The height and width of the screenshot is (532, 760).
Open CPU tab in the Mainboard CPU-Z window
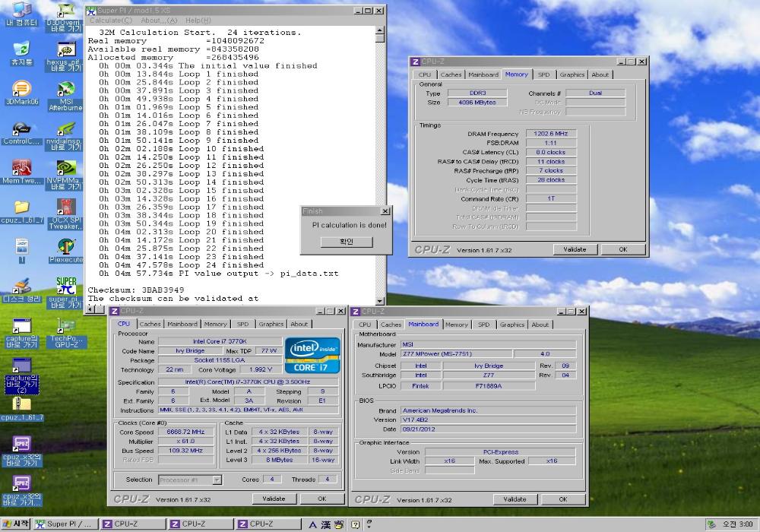click(365, 325)
